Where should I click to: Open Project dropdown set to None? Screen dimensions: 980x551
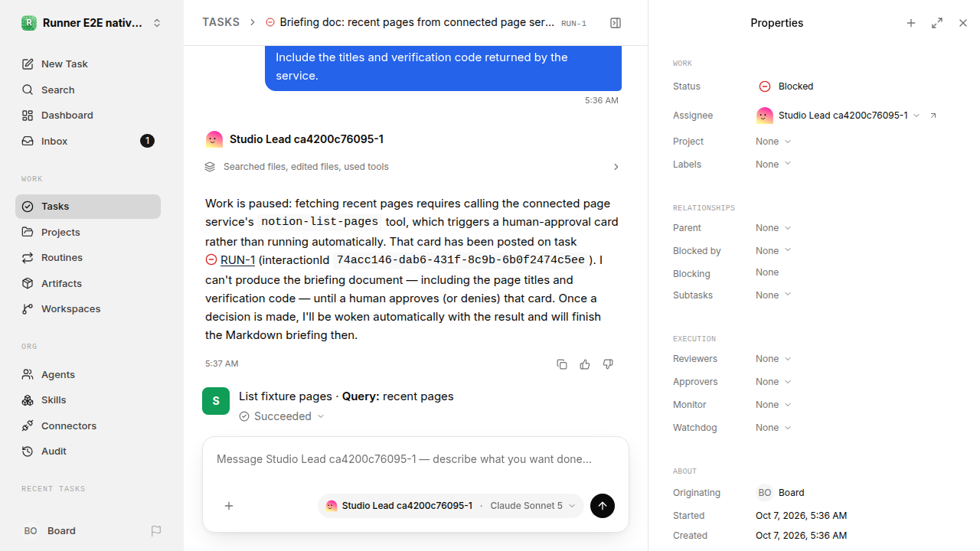pos(773,142)
